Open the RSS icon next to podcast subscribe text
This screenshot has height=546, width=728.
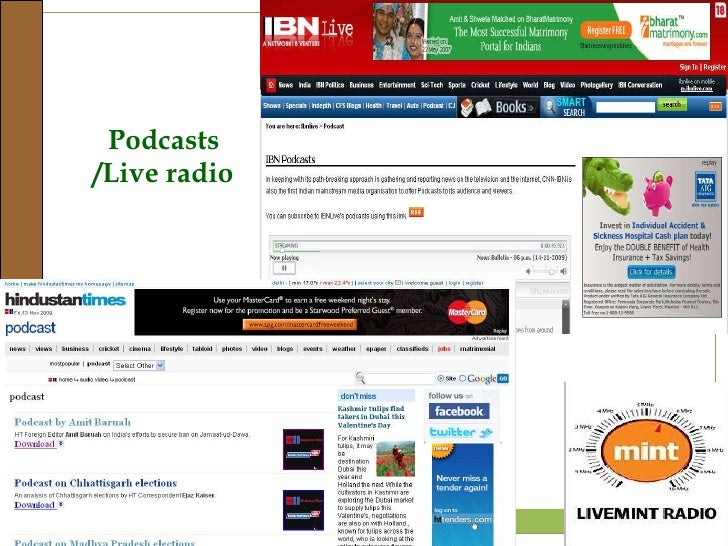(416, 212)
